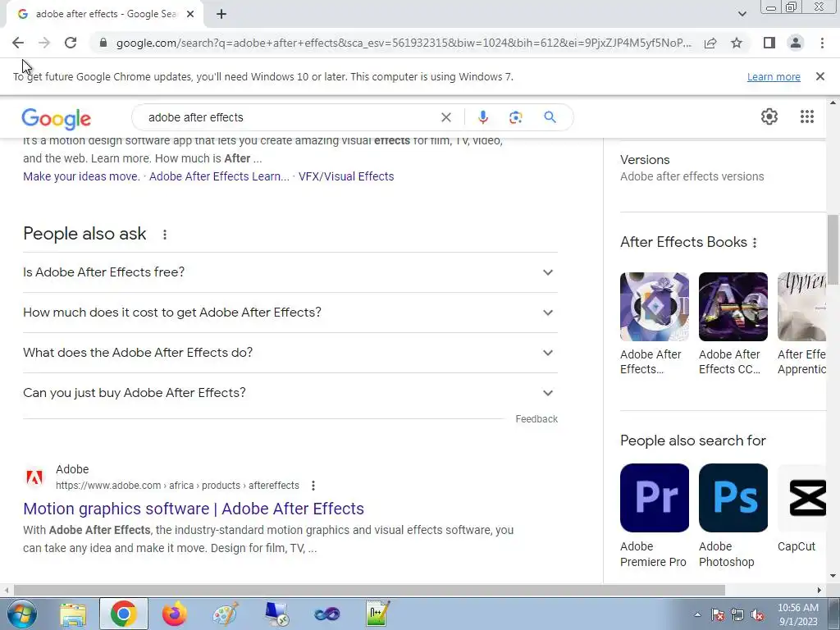840x630 pixels.
Task: Expand What does Adobe After Effects do
Action: pyautogui.click(x=290, y=353)
